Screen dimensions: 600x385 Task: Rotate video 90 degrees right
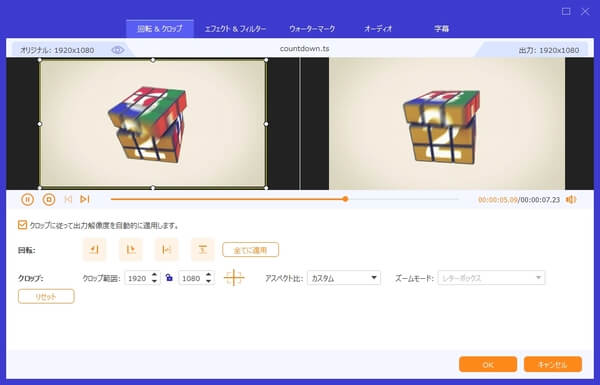click(x=130, y=250)
